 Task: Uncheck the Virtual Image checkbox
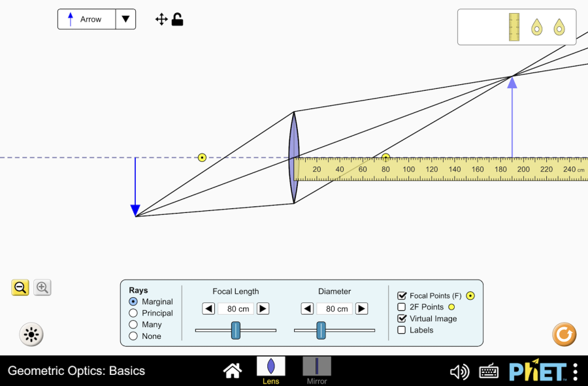402,319
